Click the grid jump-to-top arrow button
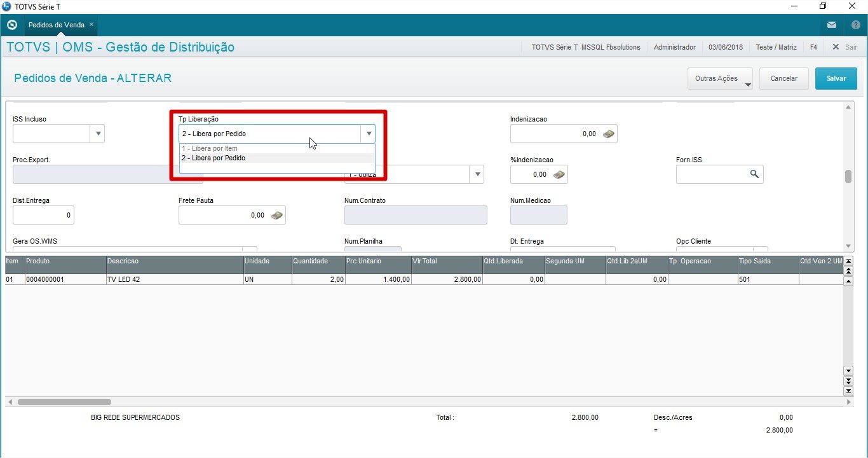Image resolution: width=868 pixels, height=458 pixels. 848,261
